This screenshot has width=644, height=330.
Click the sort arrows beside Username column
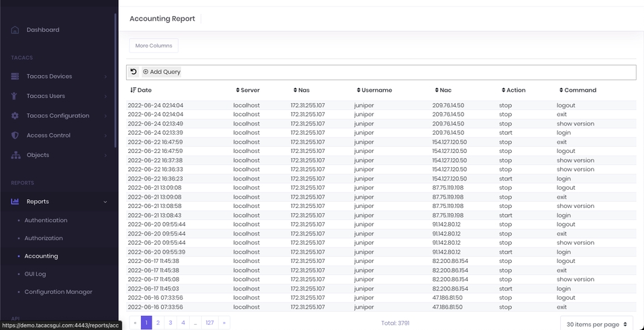pos(358,91)
